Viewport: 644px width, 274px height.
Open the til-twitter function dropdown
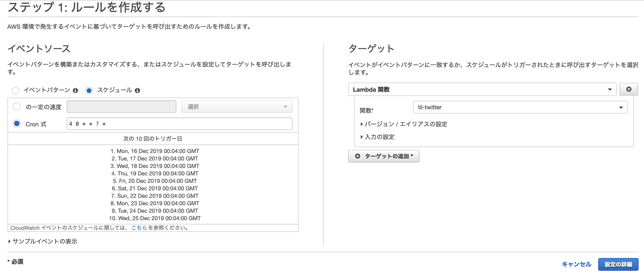(520, 107)
